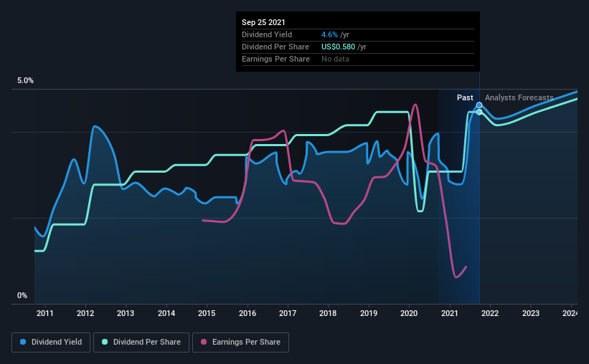Toggle the Earnings Per Share legend button
The height and width of the screenshot is (364, 589).
click(x=240, y=343)
